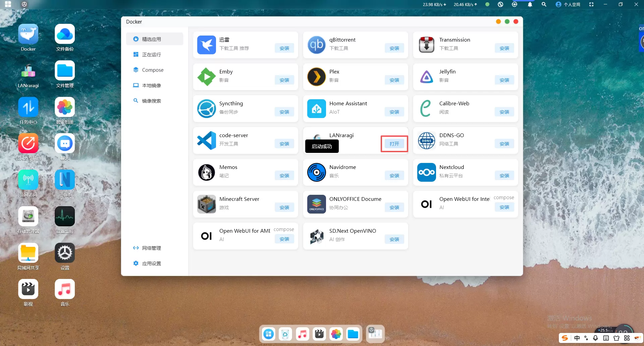Open 网络管理 in the sidebar
644x346 pixels.
151,248
